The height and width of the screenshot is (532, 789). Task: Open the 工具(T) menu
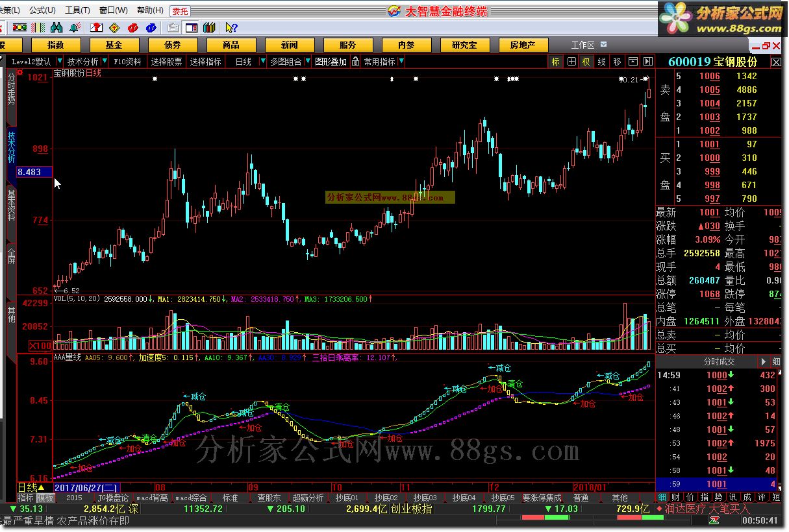pyautogui.click(x=77, y=11)
